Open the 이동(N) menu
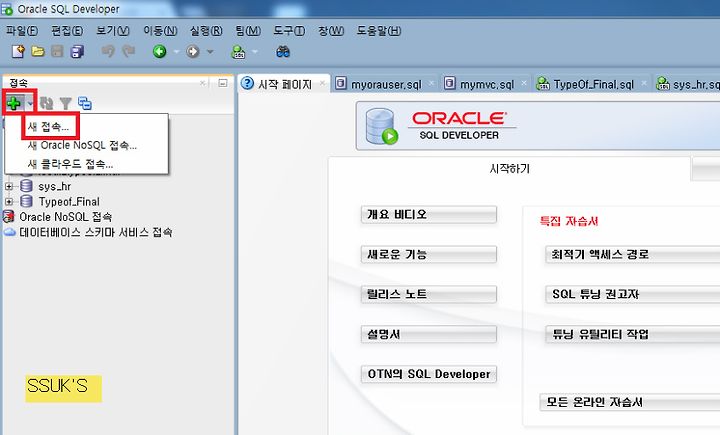Image resolution: width=720 pixels, height=435 pixels. tap(160, 31)
